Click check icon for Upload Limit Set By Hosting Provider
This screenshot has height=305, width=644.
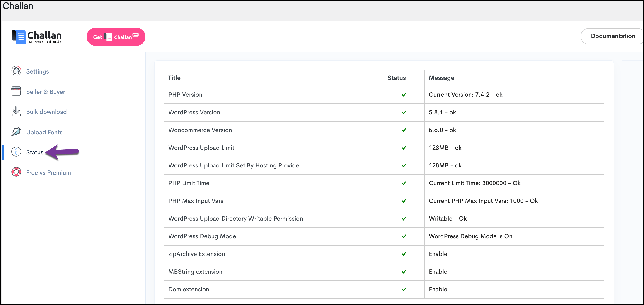[404, 165]
